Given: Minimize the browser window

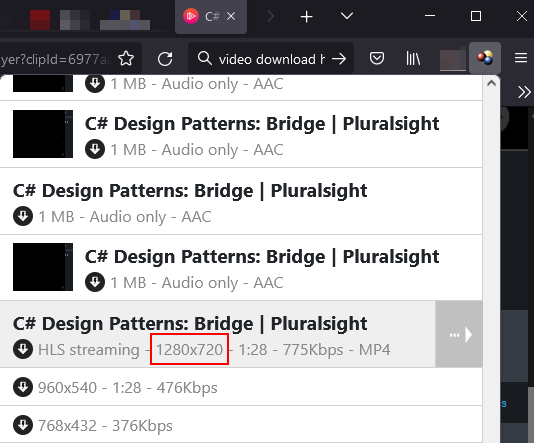Looking at the screenshot, I should click(430, 16).
